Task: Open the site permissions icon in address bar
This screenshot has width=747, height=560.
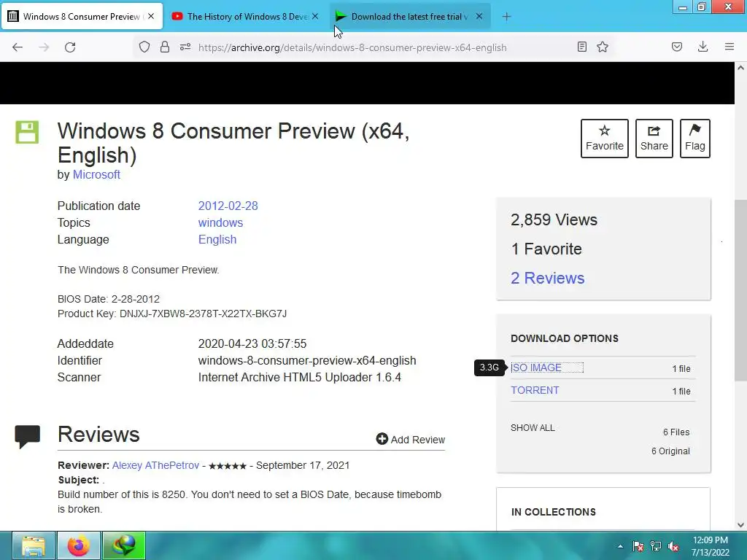Action: [185, 47]
